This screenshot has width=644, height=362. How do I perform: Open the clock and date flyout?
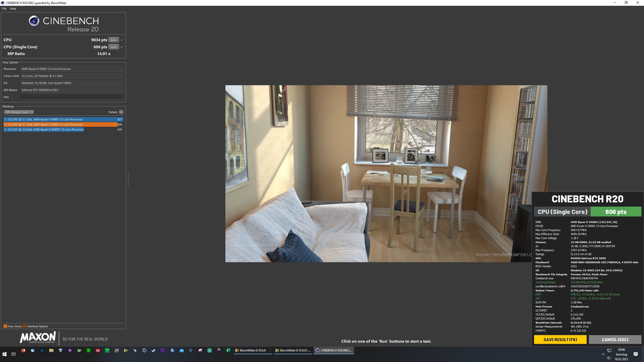621,354
